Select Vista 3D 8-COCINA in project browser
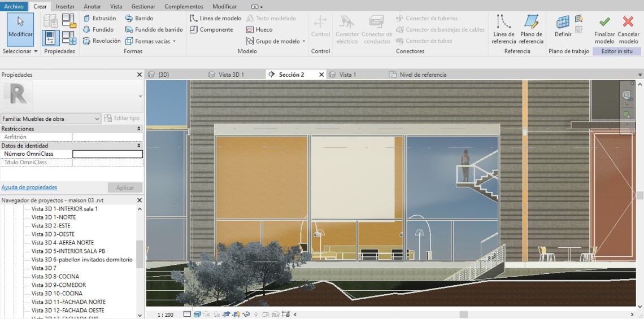Image resolution: width=644 pixels, height=319 pixels. coord(55,277)
